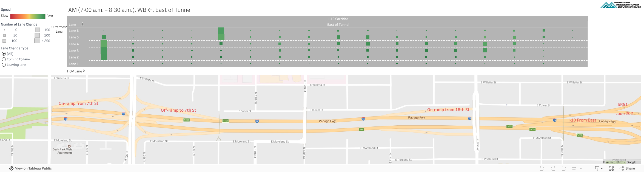Click the Lane Change Type heading
This screenshot has height=172, width=644.
[x=15, y=48]
